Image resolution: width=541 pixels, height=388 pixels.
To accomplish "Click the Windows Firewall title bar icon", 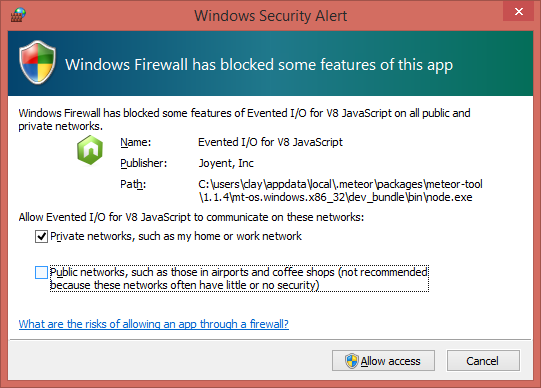I will tap(18, 15).
